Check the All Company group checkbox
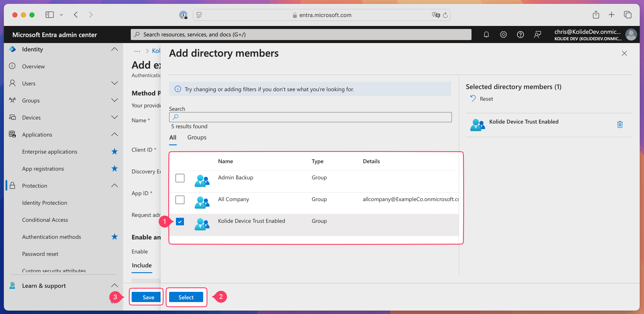The width and height of the screenshot is (644, 314). pos(180,200)
